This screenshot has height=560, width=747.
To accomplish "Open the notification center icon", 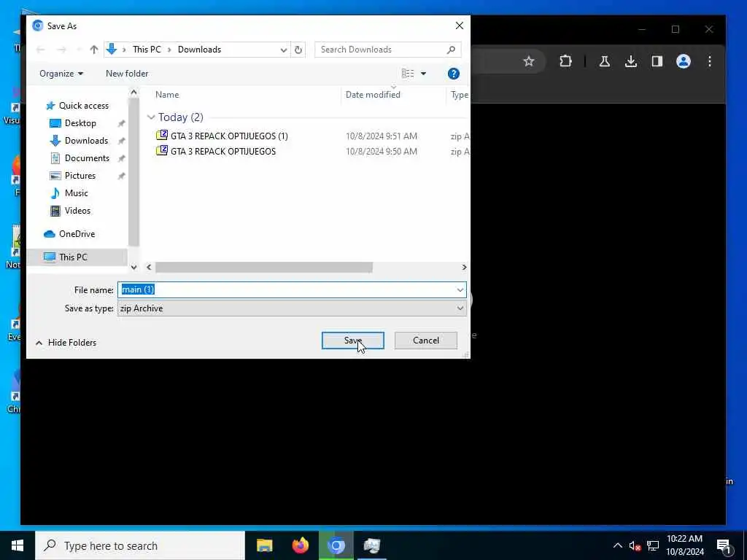I will [x=724, y=547].
